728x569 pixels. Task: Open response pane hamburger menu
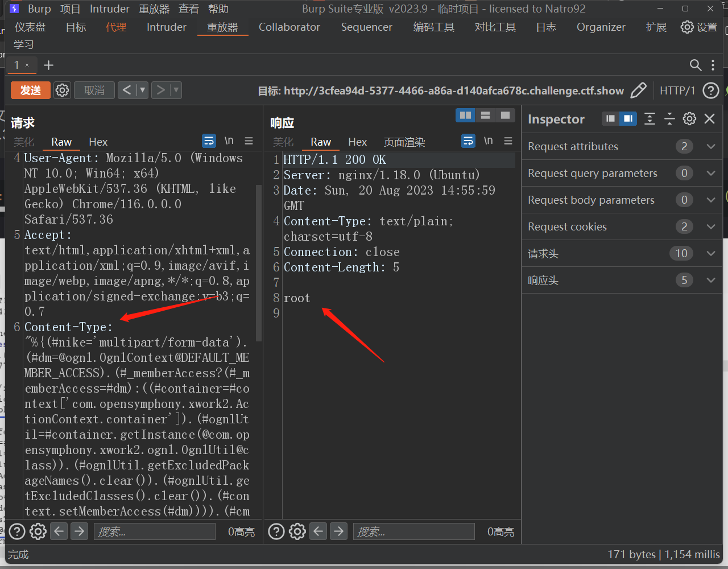[508, 141]
